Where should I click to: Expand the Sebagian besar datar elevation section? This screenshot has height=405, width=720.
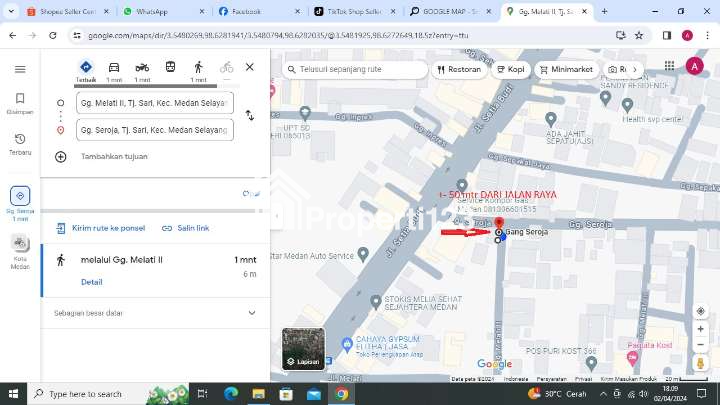(155, 313)
